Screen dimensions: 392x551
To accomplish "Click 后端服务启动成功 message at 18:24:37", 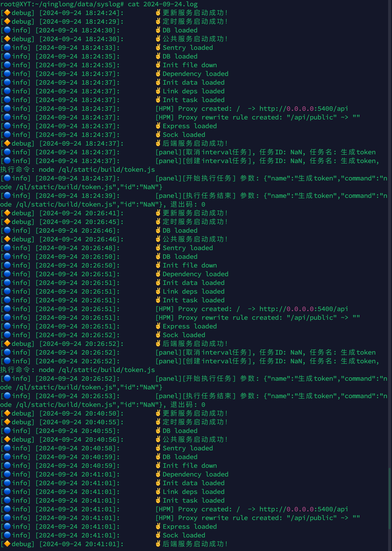I will (x=195, y=143).
